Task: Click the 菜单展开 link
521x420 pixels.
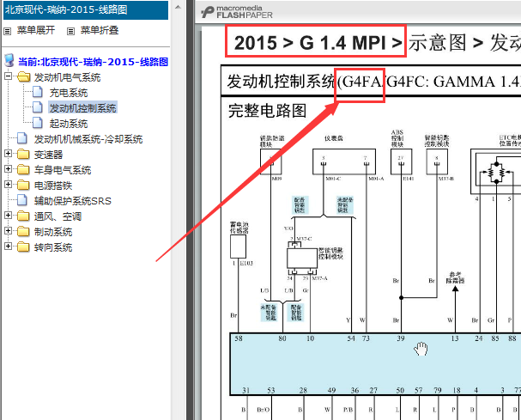Action: [36, 30]
